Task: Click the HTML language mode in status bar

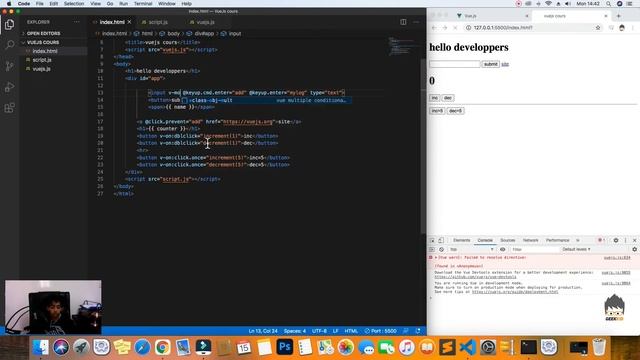Action: [x=351, y=331]
